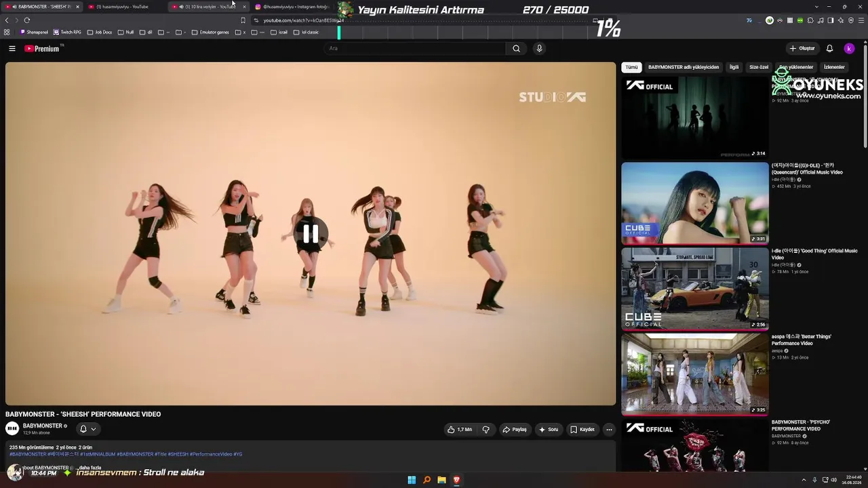Go back in the browser
This screenshot has height=488, width=868.
coord(7,20)
